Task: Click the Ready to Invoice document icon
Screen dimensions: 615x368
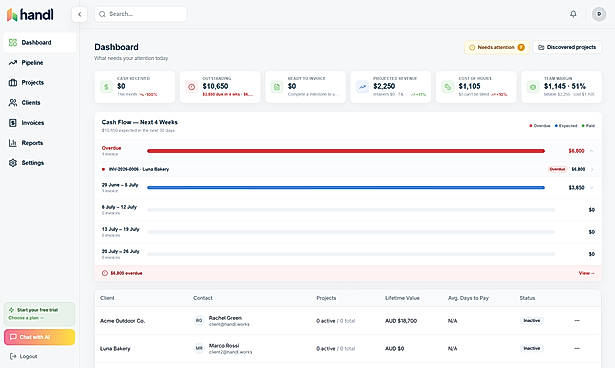Action: pyautogui.click(x=277, y=87)
